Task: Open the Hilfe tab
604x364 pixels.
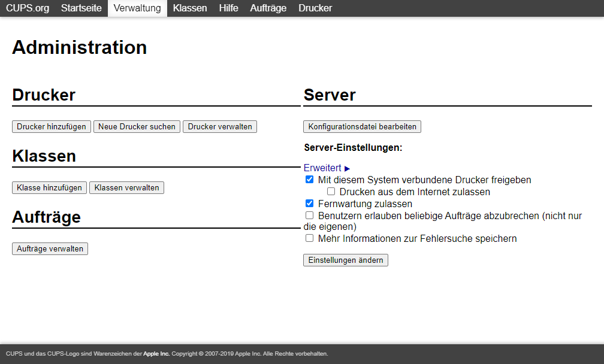Action: pyautogui.click(x=228, y=8)
